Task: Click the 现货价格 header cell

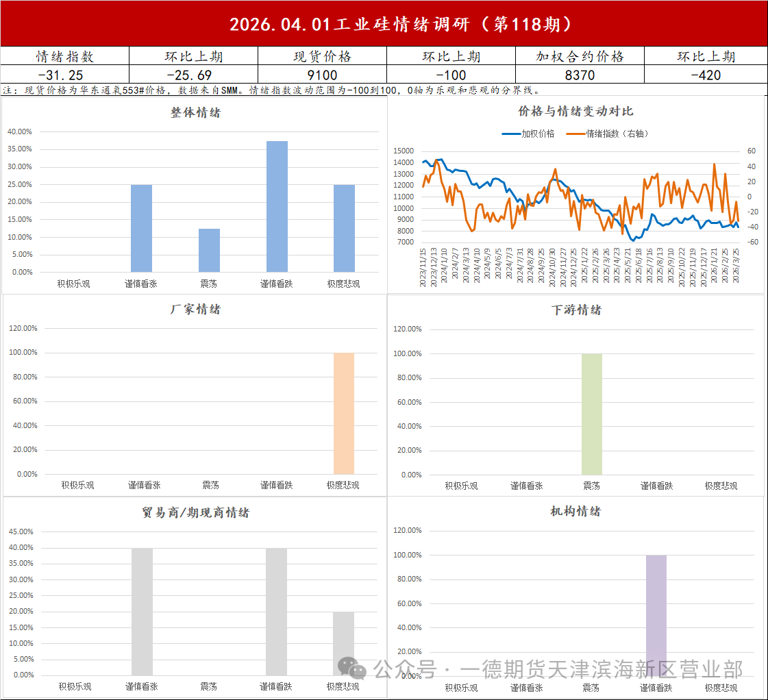Action: coord(322,57)
